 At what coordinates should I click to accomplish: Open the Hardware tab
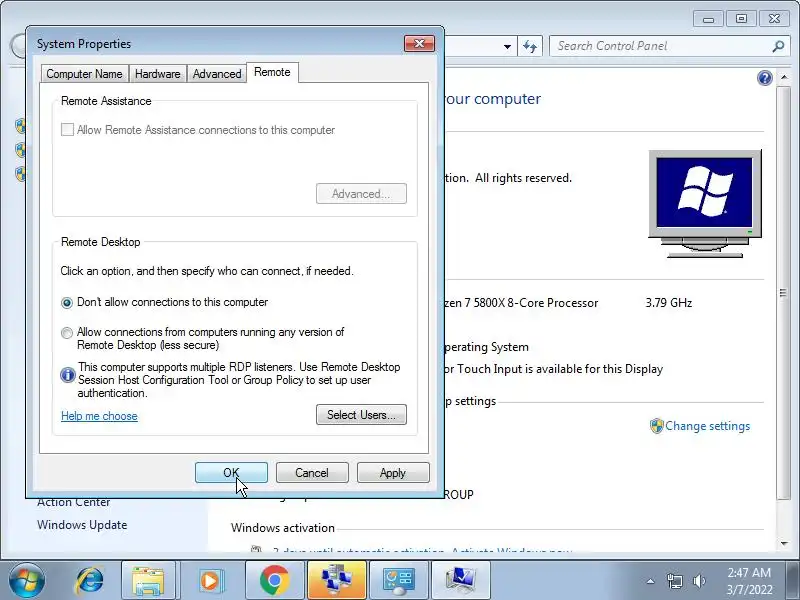pyautogui.click(x=158, y=73)
